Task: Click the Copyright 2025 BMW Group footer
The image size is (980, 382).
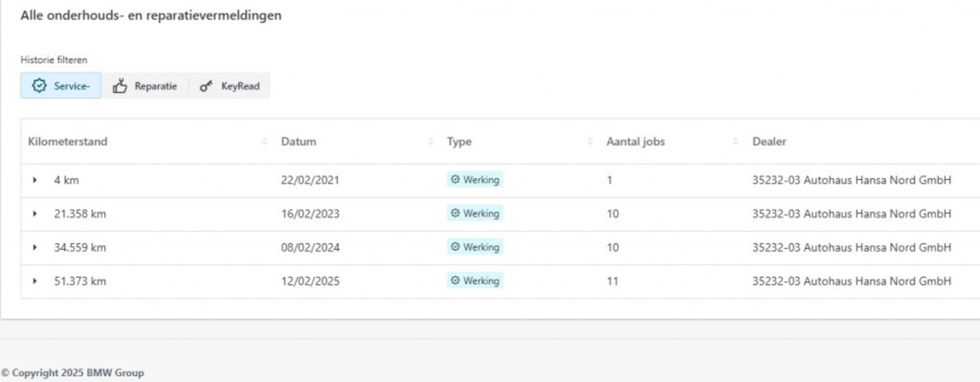Action: (72, 373)
